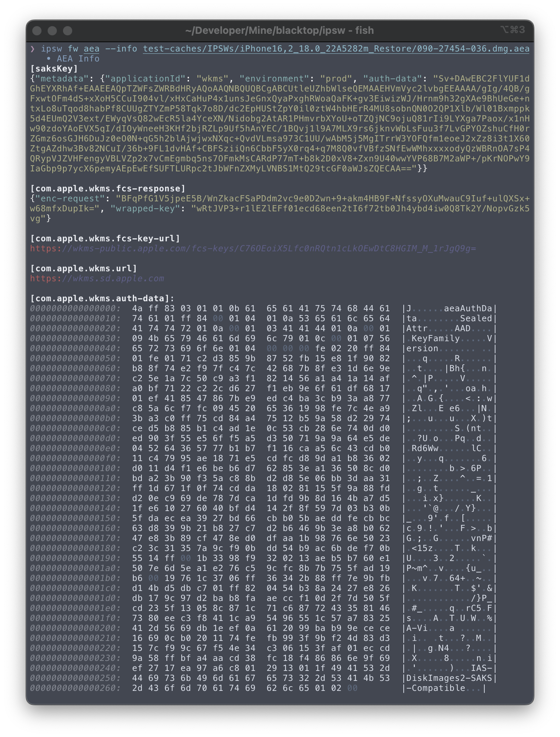
Task: Click the [saksKey] section header
Action: coord(54,69)
